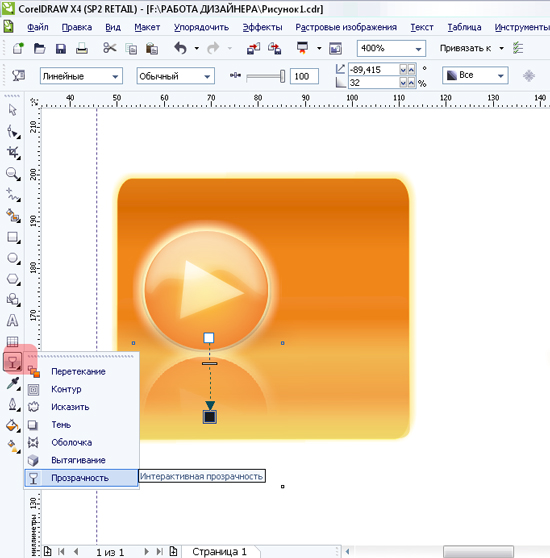
Task: Click Freeze transparency snowflake icon
Action: pyautogui.click(x=529, y=76)
